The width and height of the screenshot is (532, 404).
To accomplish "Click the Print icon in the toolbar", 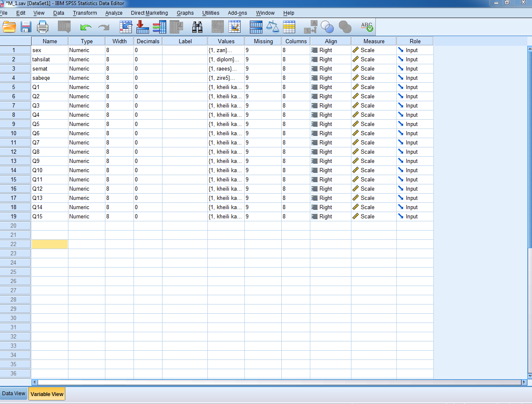I will coord(43,27).
